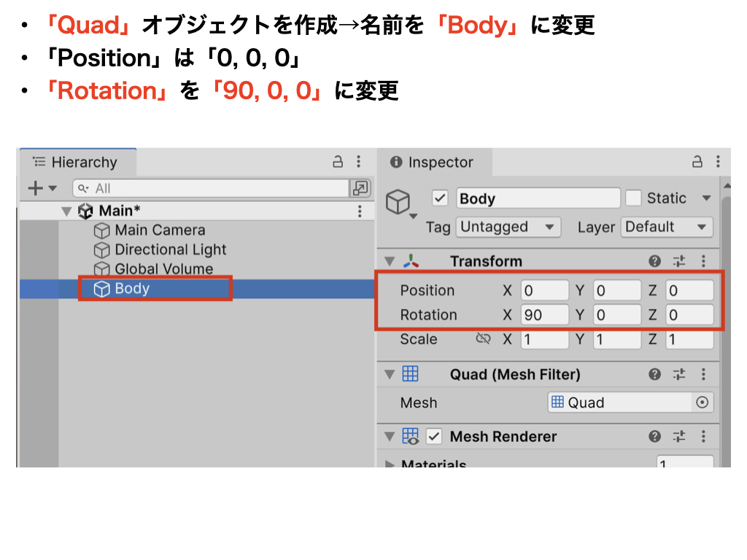747x560 pixels.
Task: Click the cube icon beside Body
Action: 101,289
